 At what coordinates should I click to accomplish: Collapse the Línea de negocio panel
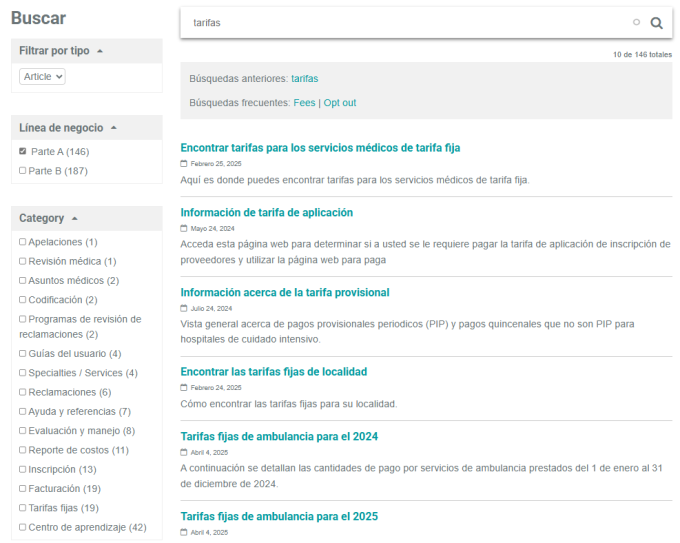tap(113, 128)
